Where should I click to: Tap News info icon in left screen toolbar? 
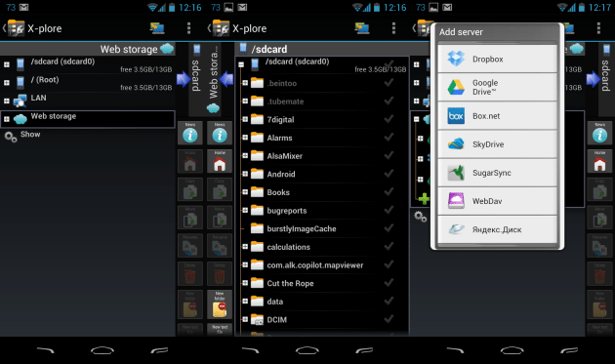point(190,133)
